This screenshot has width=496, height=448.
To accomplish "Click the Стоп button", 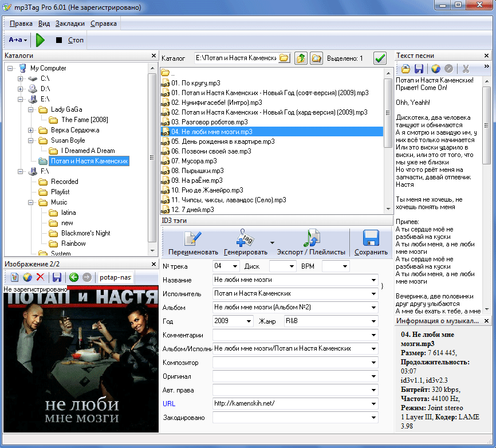I will tap(70, 40).
